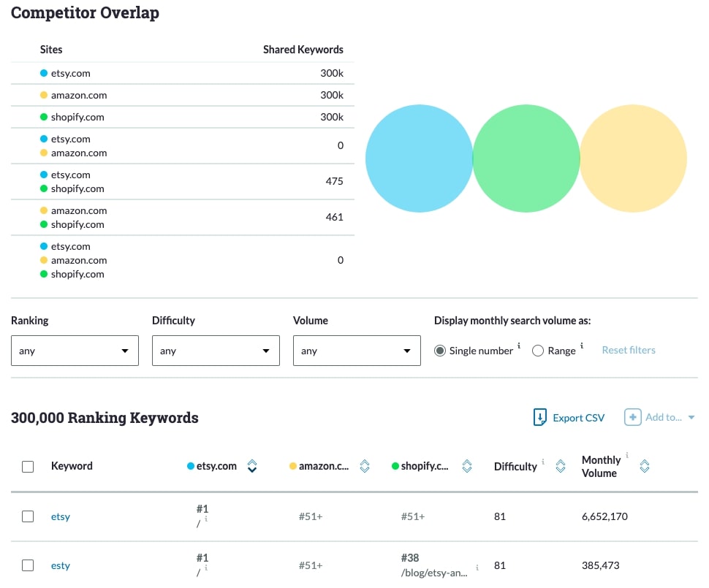Click the 300,000 Ranking Keywords heading
This screenshot has width=709, height=588.
click(105, 418)
